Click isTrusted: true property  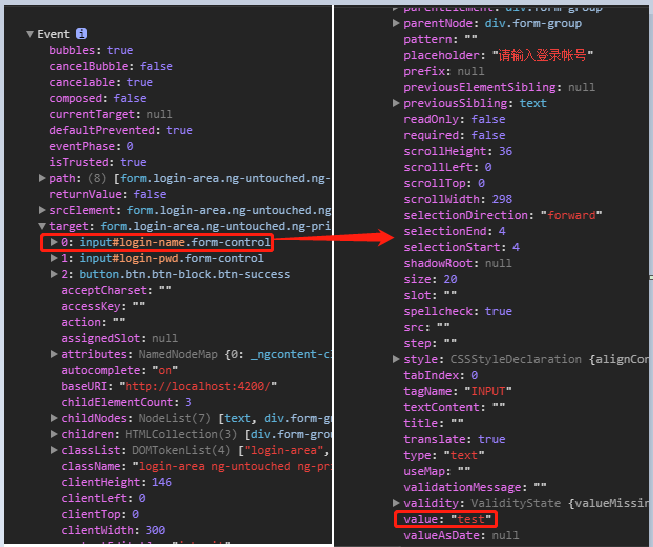(x=98, y=162)
